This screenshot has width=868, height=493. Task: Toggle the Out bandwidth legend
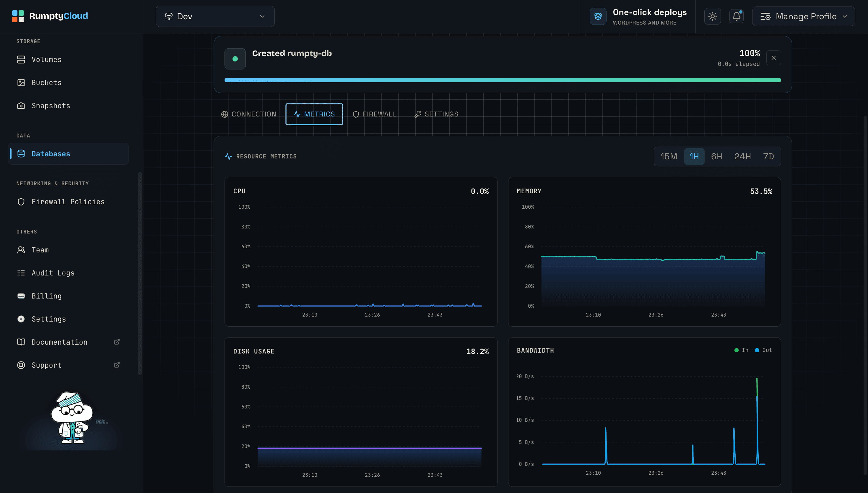(x=763, y=350)
